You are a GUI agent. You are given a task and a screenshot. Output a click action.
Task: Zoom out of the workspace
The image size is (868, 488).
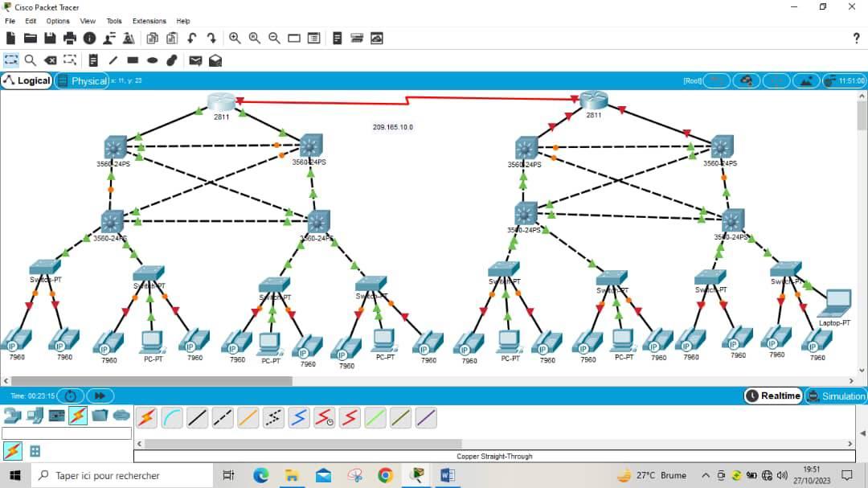coord(274,39)
